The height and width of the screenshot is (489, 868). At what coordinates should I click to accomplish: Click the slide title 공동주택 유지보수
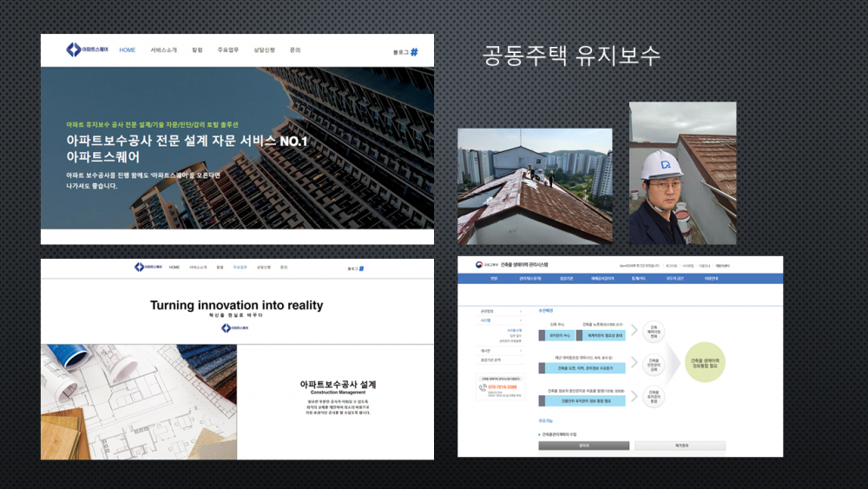point(571,55)
